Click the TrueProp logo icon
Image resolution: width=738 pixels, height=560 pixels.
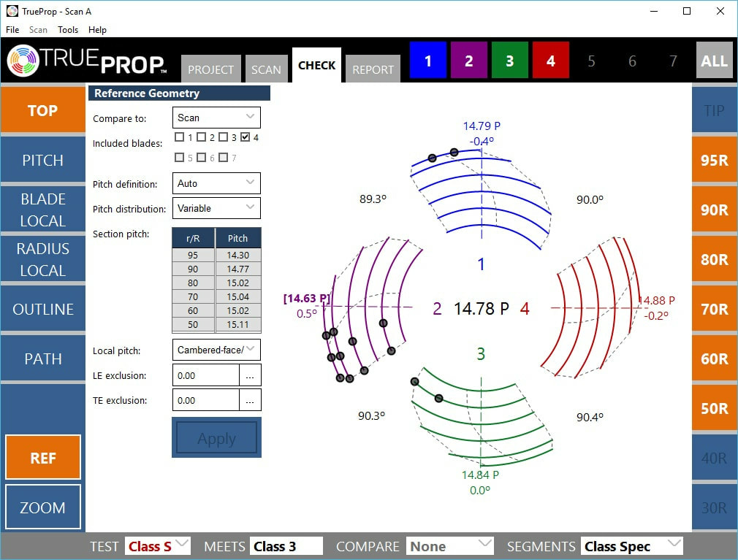click(23, 61)
